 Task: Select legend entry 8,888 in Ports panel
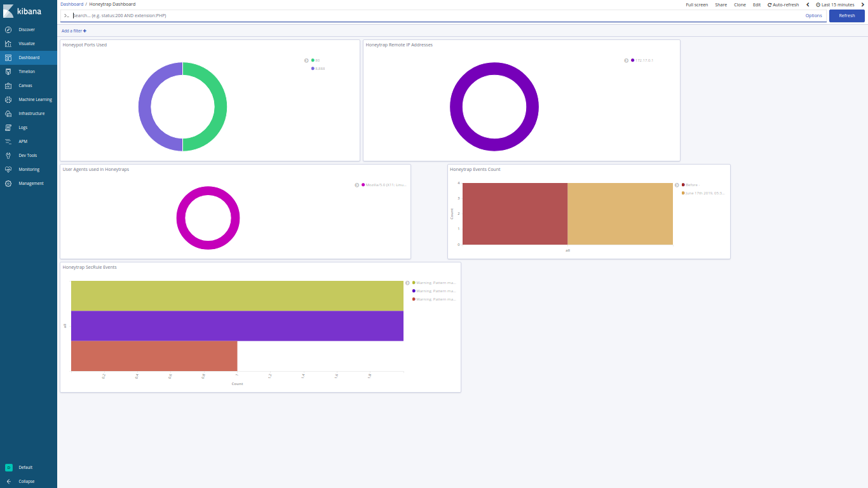pos(318,68)
